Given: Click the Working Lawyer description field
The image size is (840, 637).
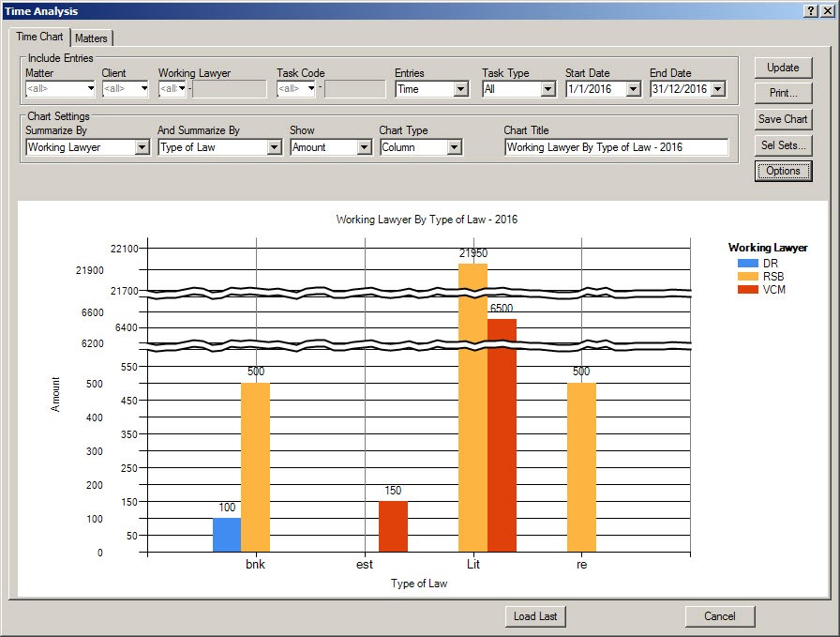Looking at the screenshot, I should coord(230,89).
